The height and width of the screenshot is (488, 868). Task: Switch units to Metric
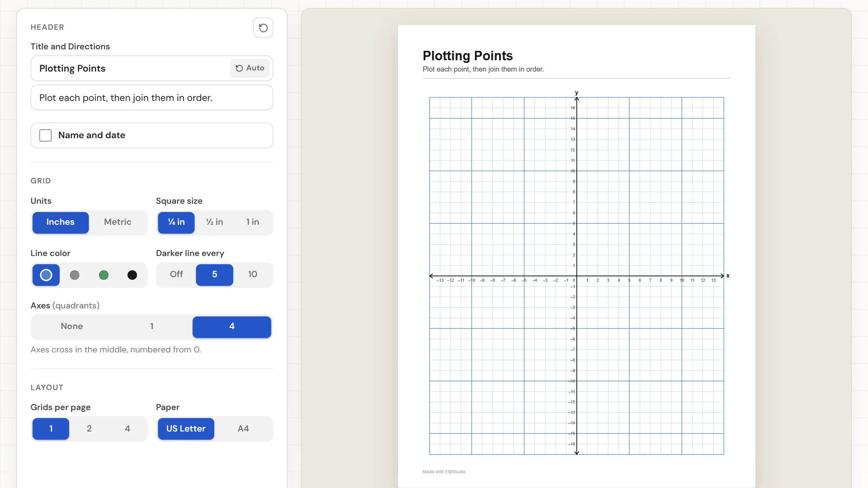(118, 222)
